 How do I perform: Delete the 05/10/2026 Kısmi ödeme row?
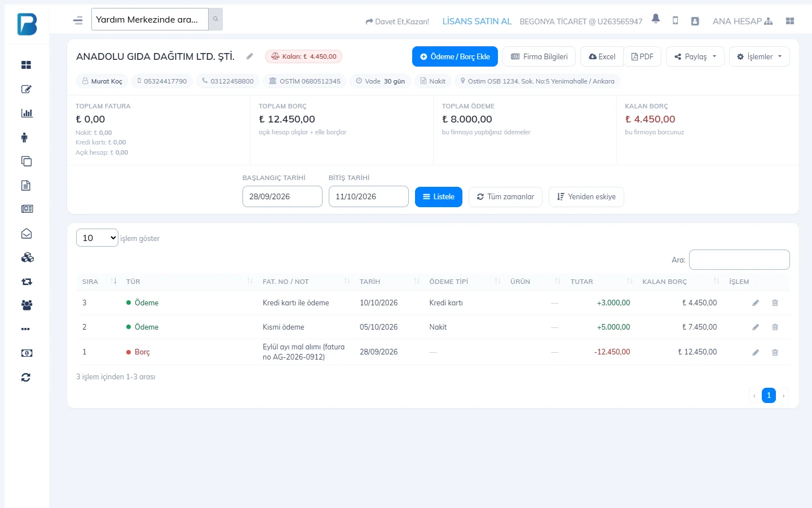(775, 327)
